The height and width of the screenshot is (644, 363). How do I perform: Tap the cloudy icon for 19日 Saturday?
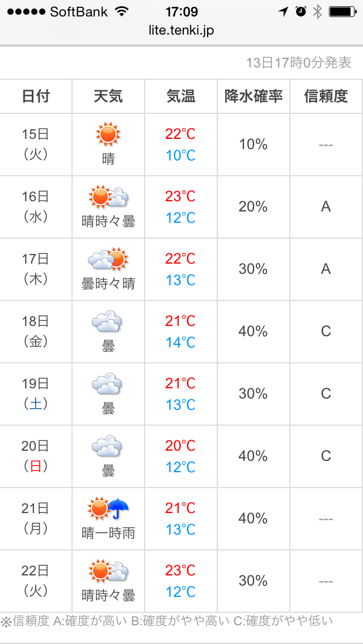[107, 384]
